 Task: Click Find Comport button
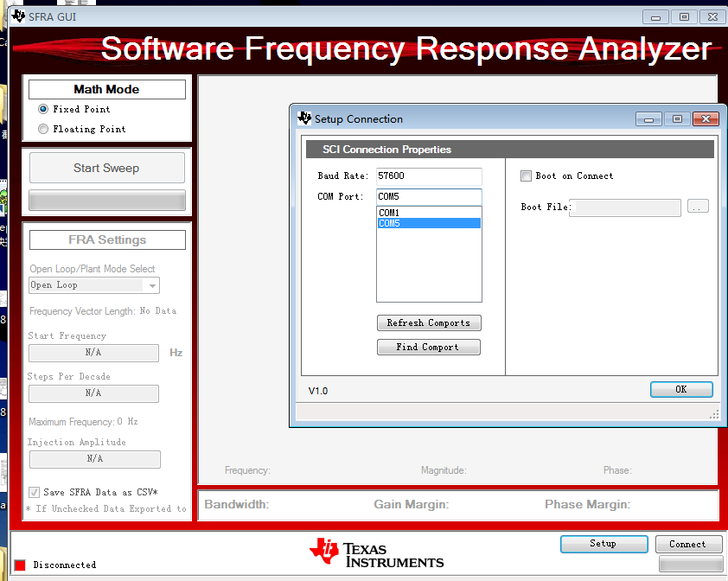tap(429, 347)
